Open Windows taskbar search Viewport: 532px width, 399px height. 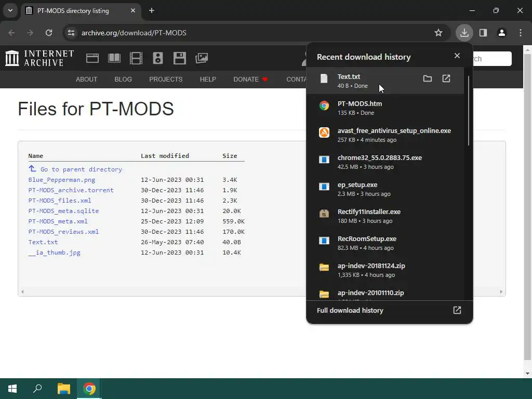(x=37, y=389)
